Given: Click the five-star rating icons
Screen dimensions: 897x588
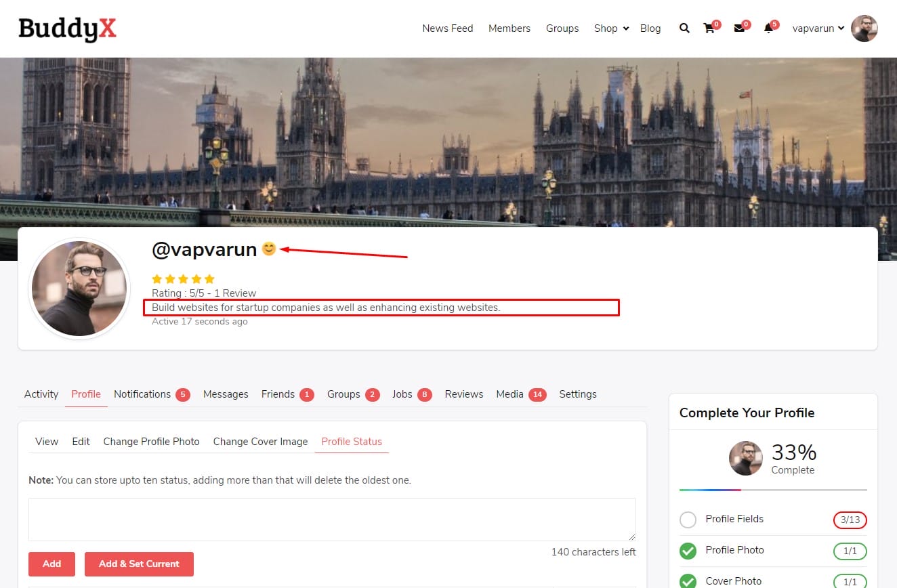Looking at the screenshot, I should tap(183, 279).
